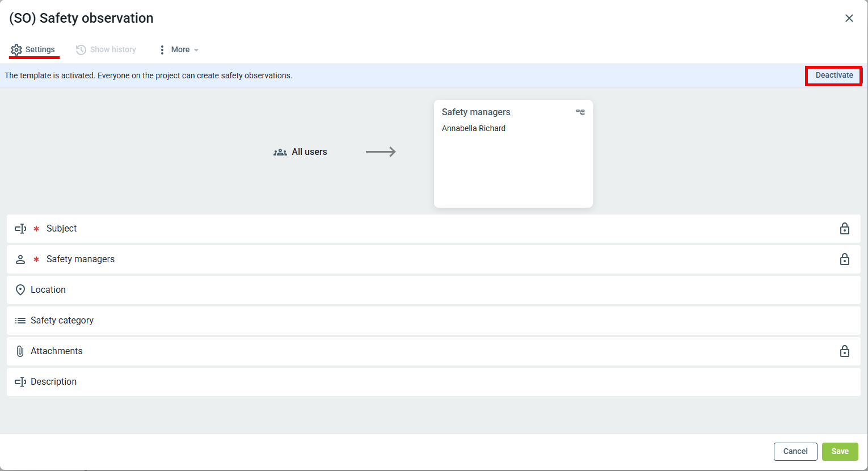Expand the Description field row
This screenshot has width=868, height=471.
[433, 382]
